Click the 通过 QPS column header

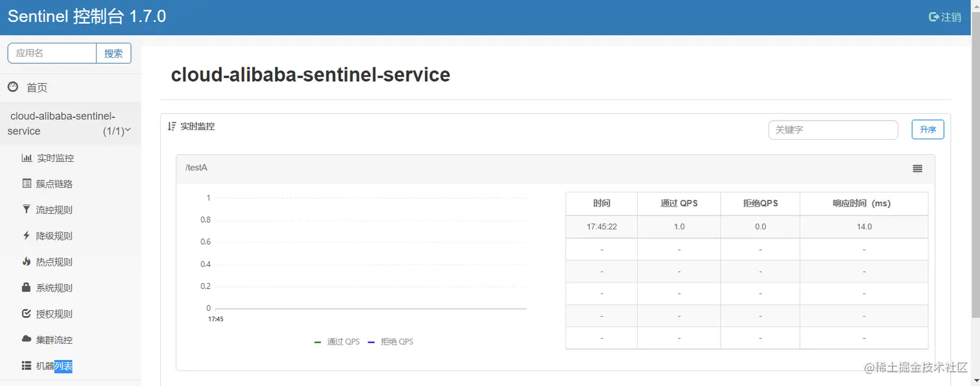(679, 203)
